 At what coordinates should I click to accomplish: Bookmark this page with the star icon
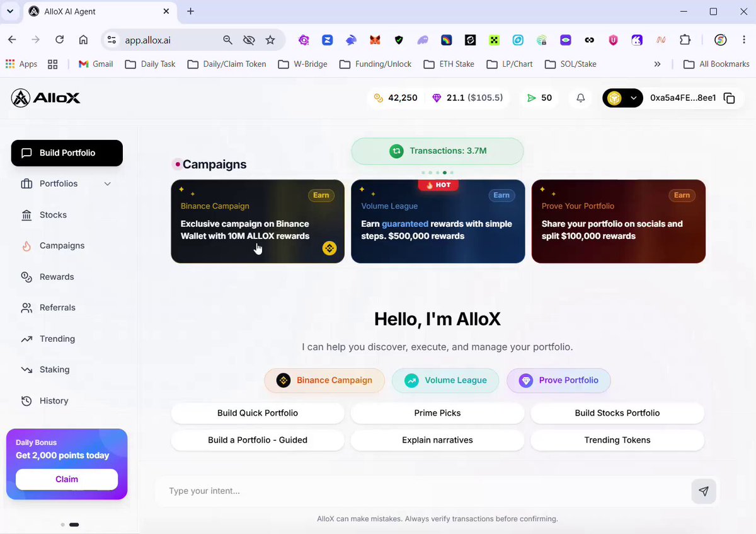point(270,40)
